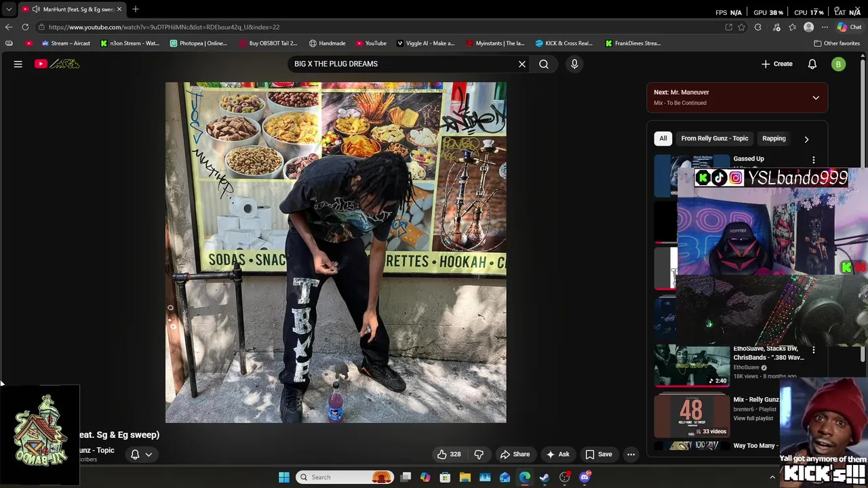Open KICK & Cross Real bookmark
Image resolution: width=868 pixels, height=488 pixels.
564,43
